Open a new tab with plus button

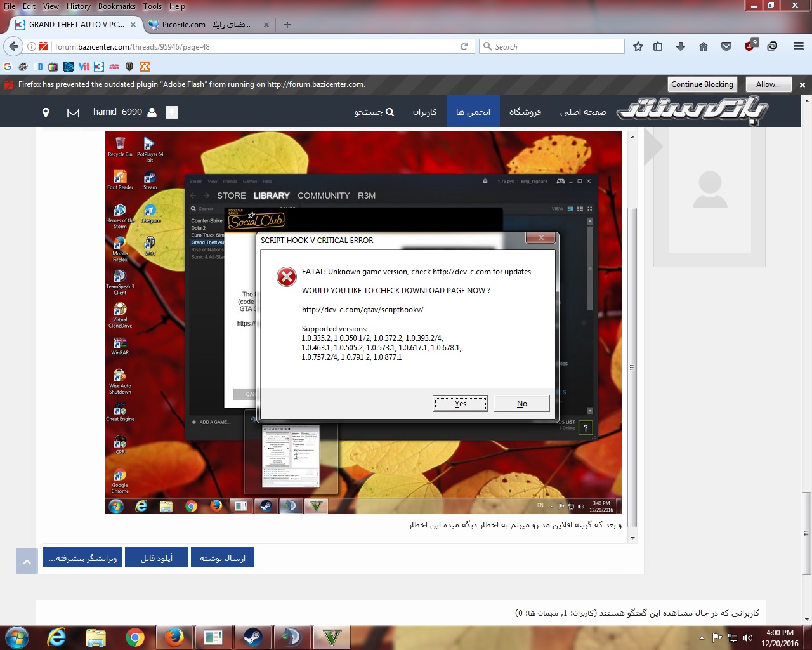tap(287, 25)
